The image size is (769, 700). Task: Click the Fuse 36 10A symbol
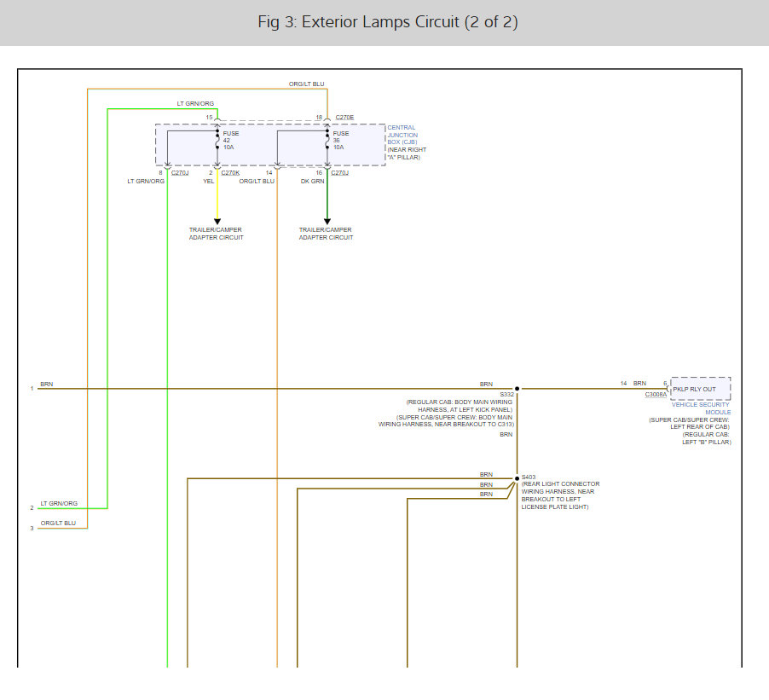[x=327, y=140]
